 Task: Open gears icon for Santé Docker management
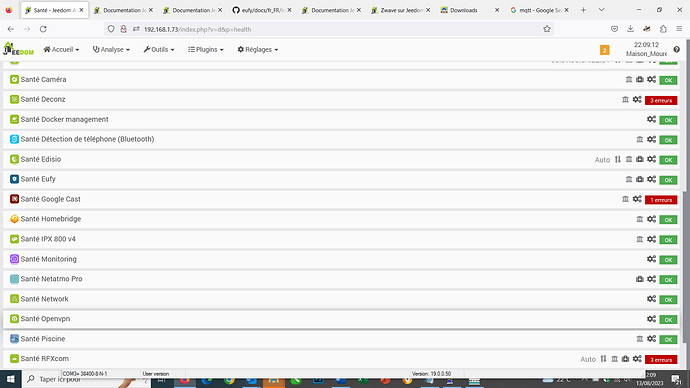tap(651, 120)
